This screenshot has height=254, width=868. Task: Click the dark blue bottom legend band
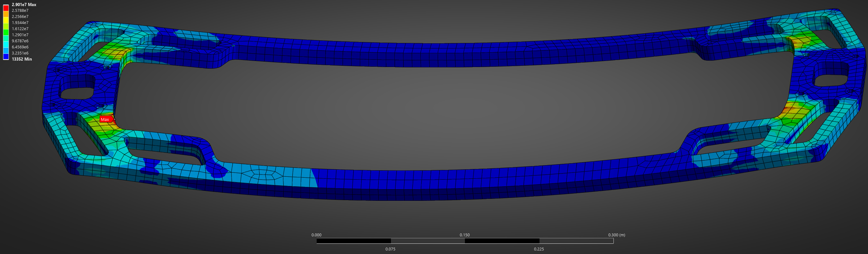[6, 57]
